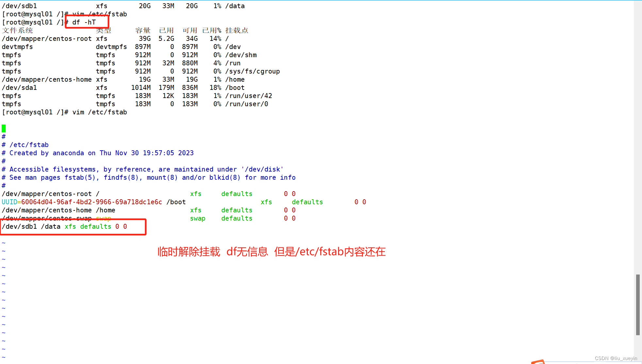Viewport: 642px width, 364px height.
Task: Click the '/dev/mapper/centos-home /home' fstab line
Action: (59, 210)
